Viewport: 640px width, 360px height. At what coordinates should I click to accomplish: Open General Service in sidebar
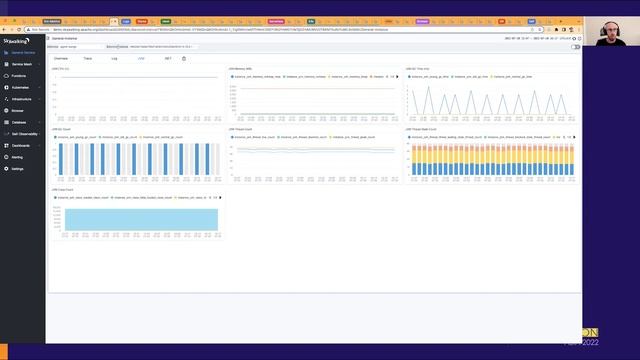pyautogui.click(x=22, y=53)
